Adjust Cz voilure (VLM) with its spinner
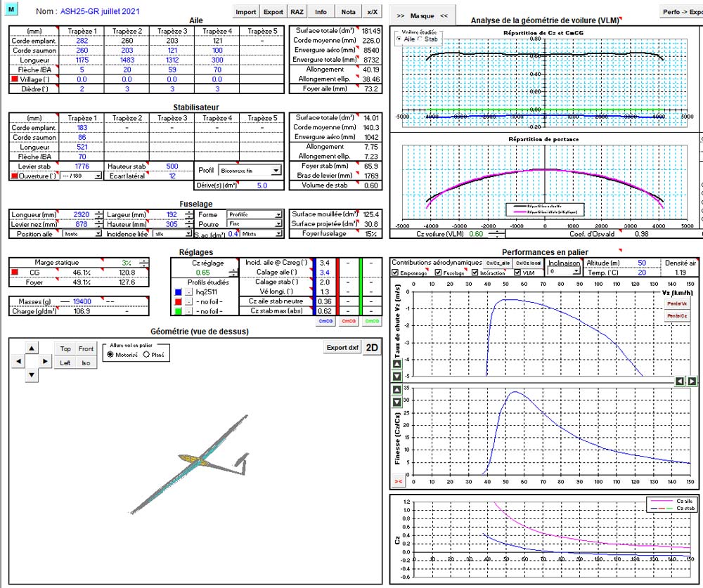 (x=496, y=234)
